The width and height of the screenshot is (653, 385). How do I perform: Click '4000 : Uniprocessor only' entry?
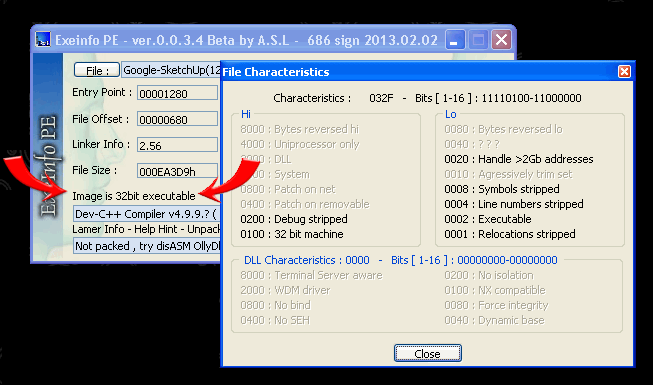coord(299,144)
